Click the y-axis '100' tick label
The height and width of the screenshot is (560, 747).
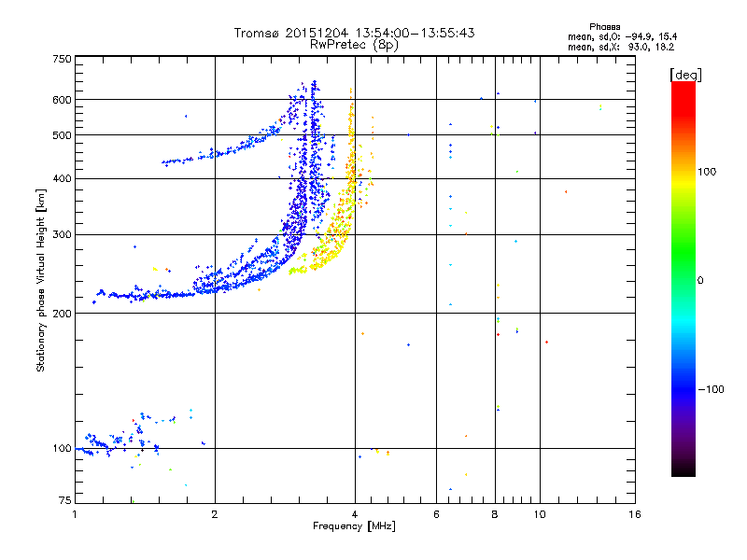(x=62, y=448)
